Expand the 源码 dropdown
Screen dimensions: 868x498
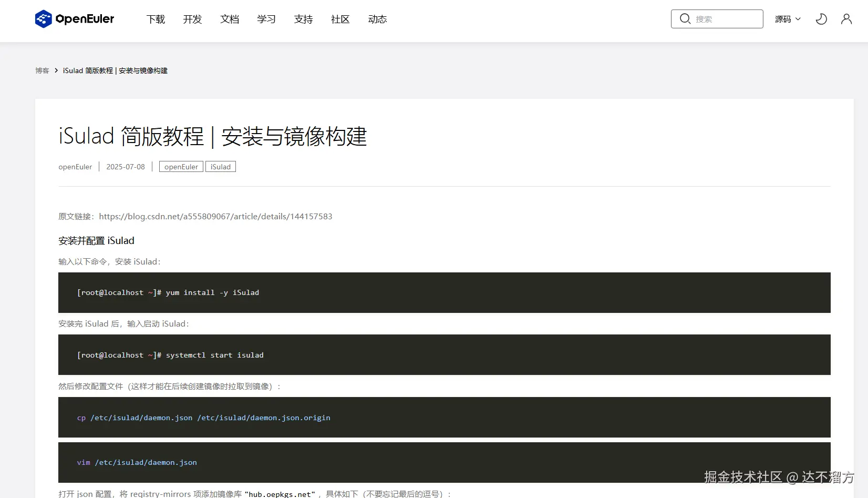(x=788, y=19)
